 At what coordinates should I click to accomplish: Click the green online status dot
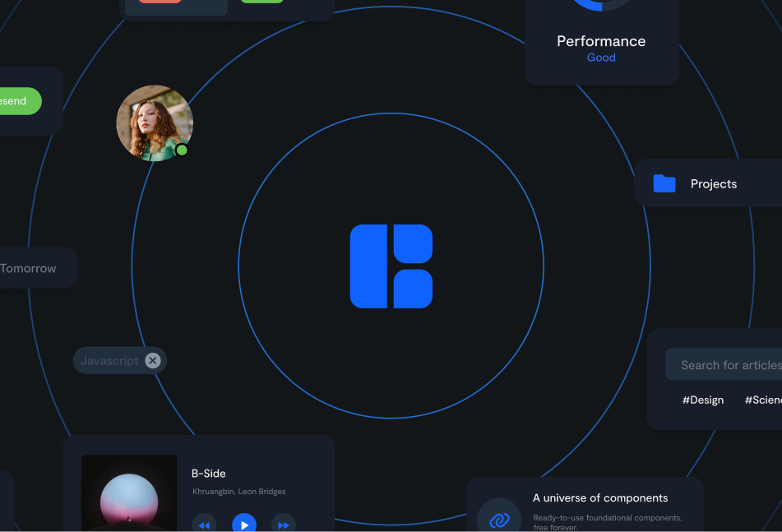182,150
